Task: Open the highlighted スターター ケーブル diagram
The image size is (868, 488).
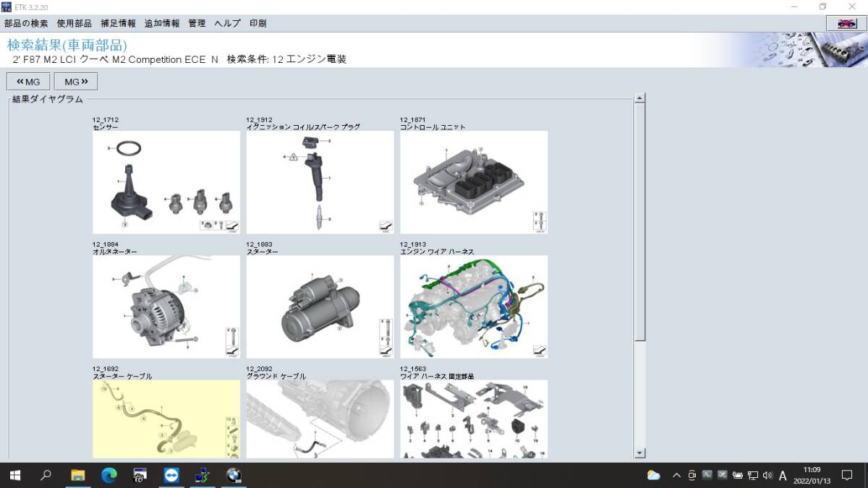Action: [x=166, y=419]
